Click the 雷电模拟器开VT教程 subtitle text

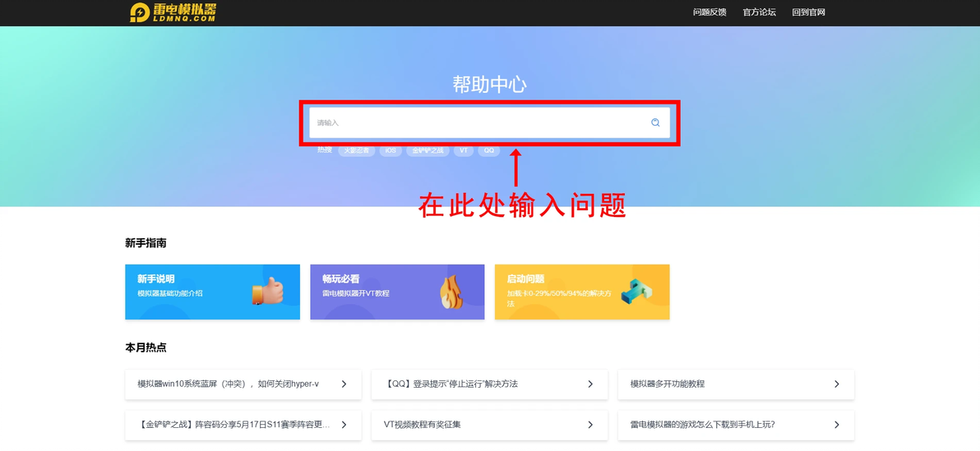point(356,293)
